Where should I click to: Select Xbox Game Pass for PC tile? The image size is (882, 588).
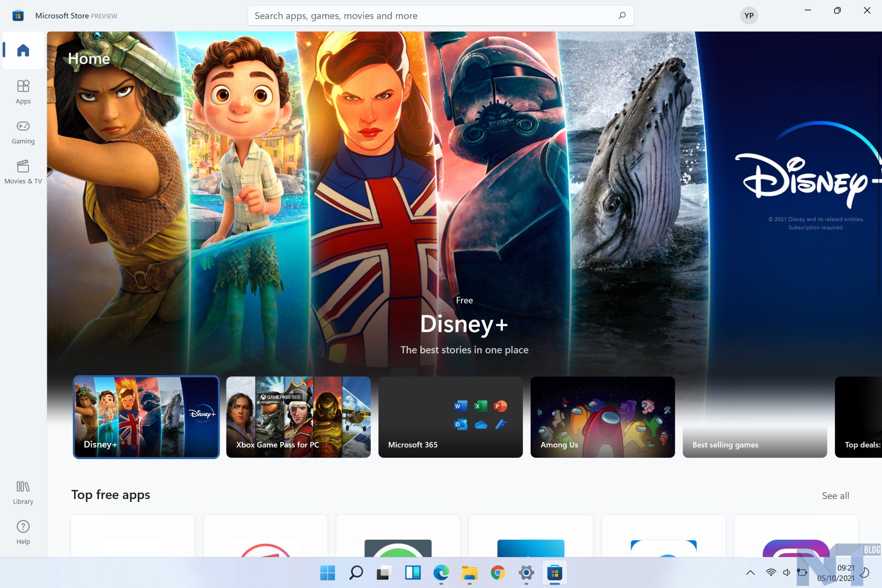298,417
